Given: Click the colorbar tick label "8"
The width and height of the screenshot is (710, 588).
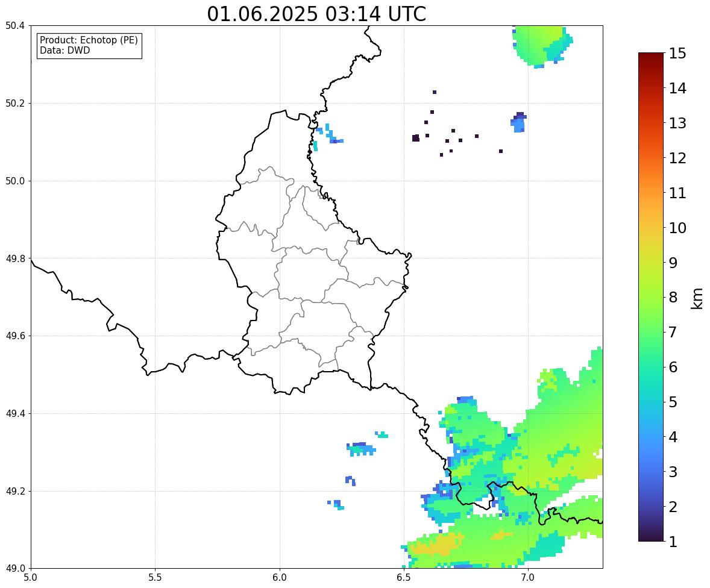Looking at the screenshot, I should pyautogui.click(x=673, y=298).
